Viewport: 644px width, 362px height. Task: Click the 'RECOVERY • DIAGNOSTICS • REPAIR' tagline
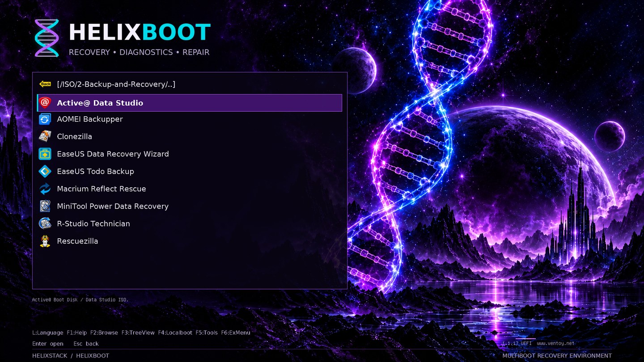tap(139, 52)
